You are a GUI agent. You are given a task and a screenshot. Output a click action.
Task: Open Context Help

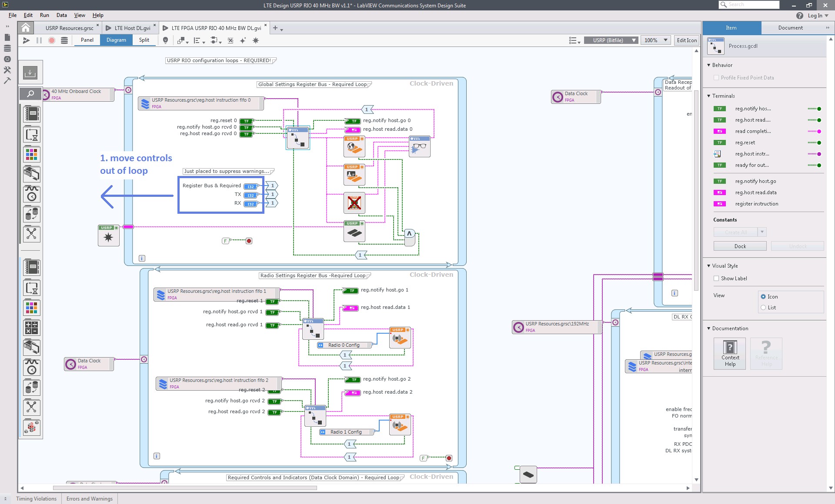[730, 354]
